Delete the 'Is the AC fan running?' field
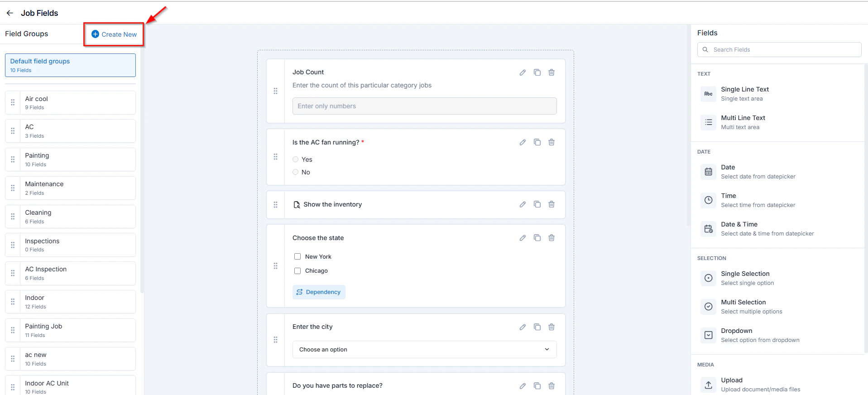This screenshot has width=868, height=395. (551, 142)
